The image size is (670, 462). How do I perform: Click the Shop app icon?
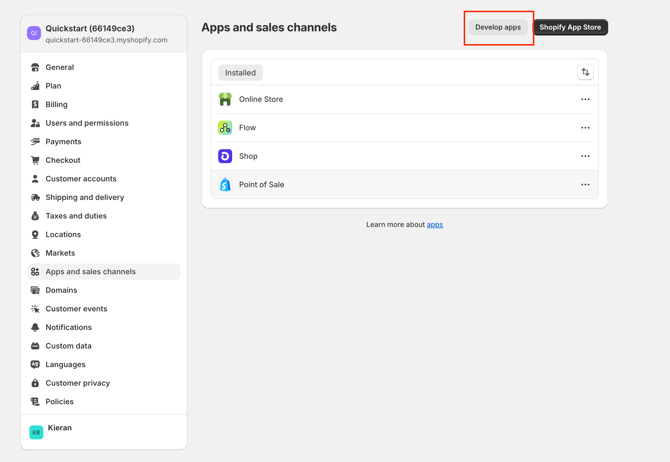click(x=225, y=156)
